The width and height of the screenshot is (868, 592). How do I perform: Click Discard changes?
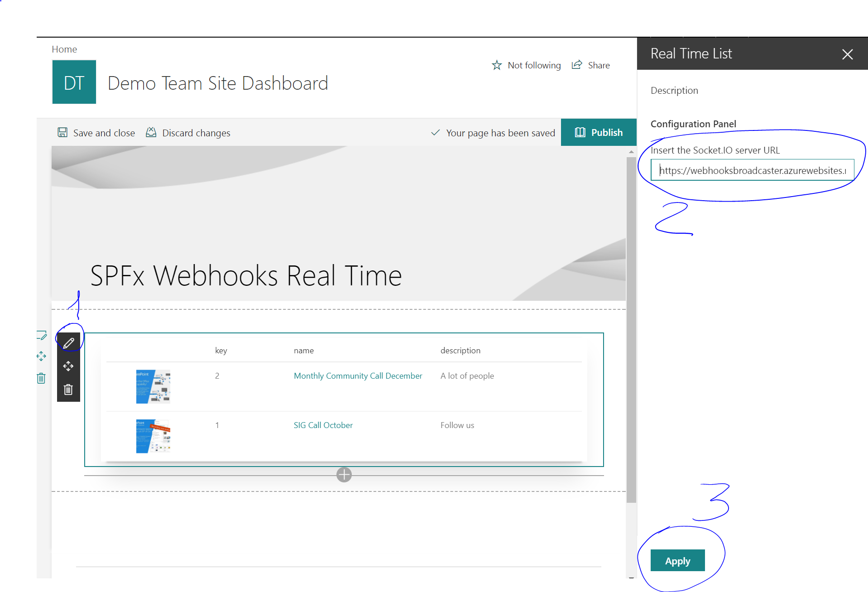tap(188, 133)
